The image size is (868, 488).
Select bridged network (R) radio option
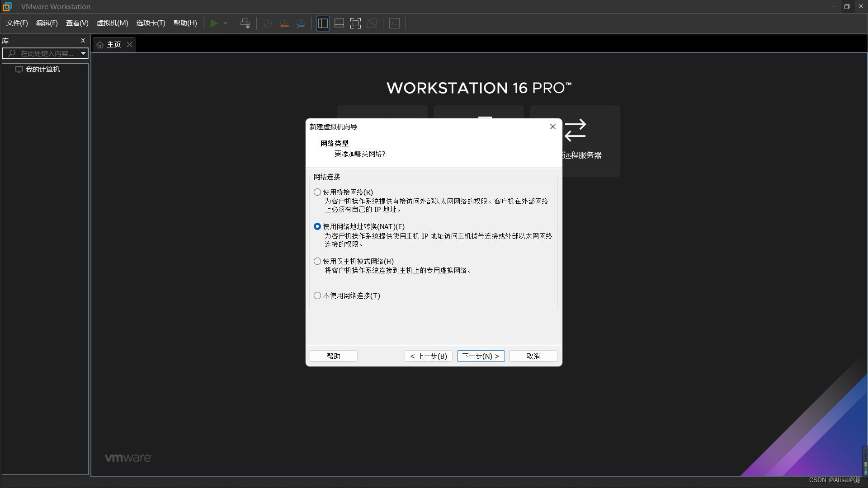[317, 192]
